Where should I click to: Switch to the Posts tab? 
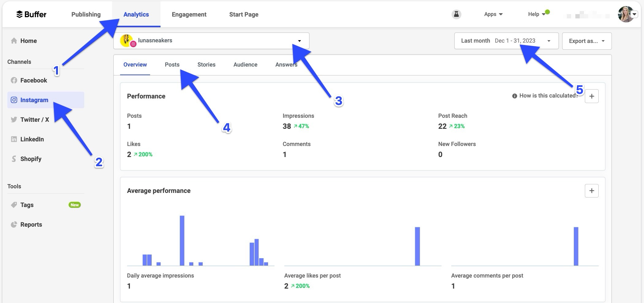(x=172, y=64)
